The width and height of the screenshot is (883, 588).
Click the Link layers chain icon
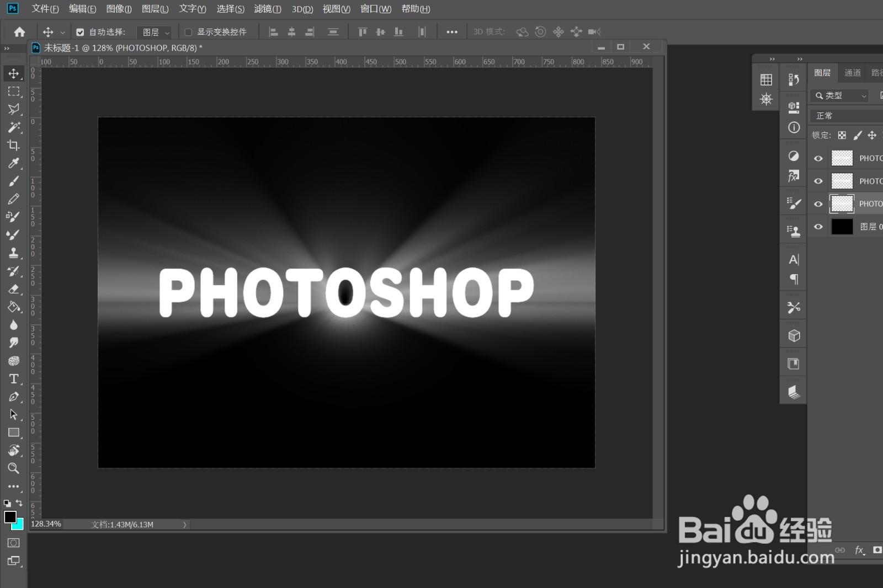840,550
